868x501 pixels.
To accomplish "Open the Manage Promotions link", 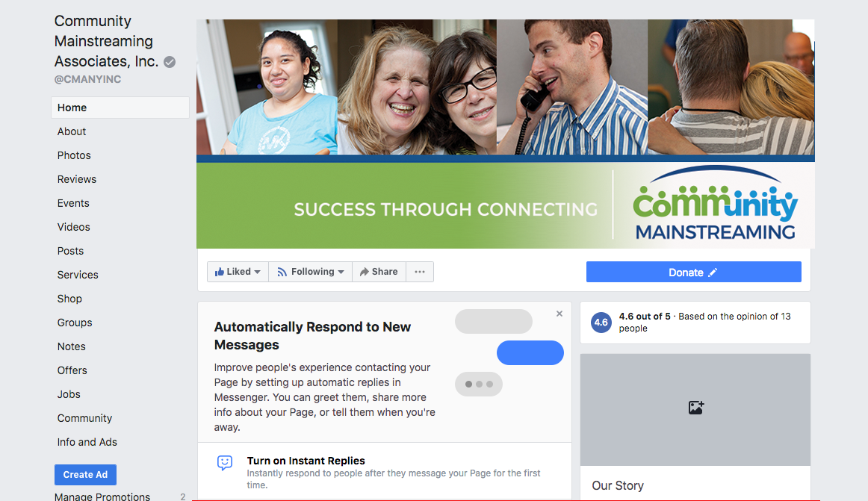I will 102,497.
